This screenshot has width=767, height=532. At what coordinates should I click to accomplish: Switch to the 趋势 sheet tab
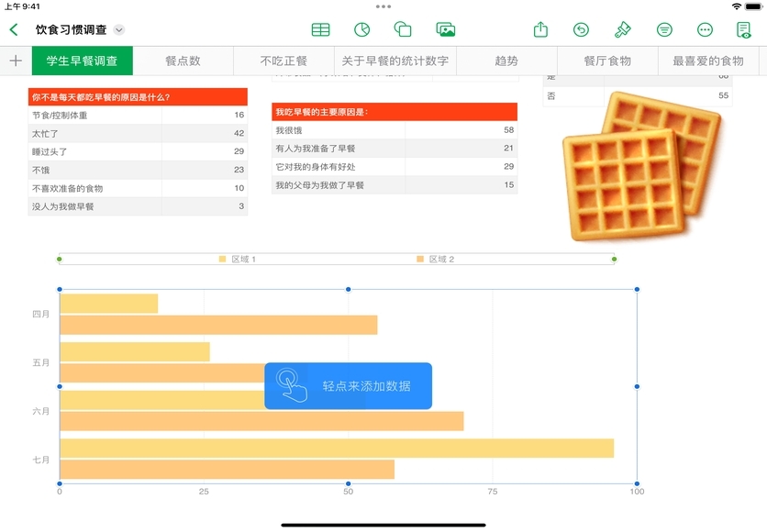[x=506, y=61]
